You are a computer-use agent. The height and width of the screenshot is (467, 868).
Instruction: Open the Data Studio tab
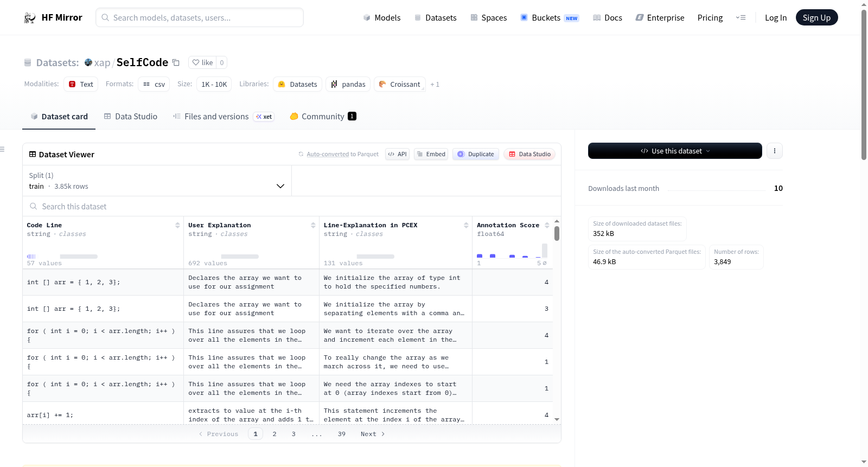[x=131, y=117]
